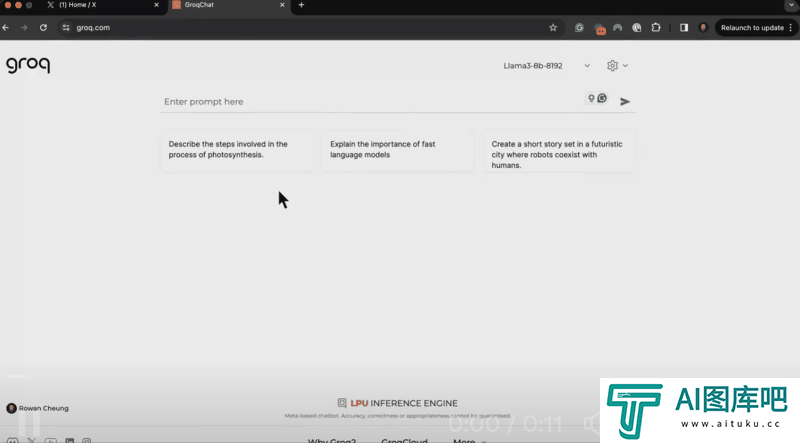Screen dimensions: 800x443
Task: Expand the More footer menu
Action: (x=469, y=440)
